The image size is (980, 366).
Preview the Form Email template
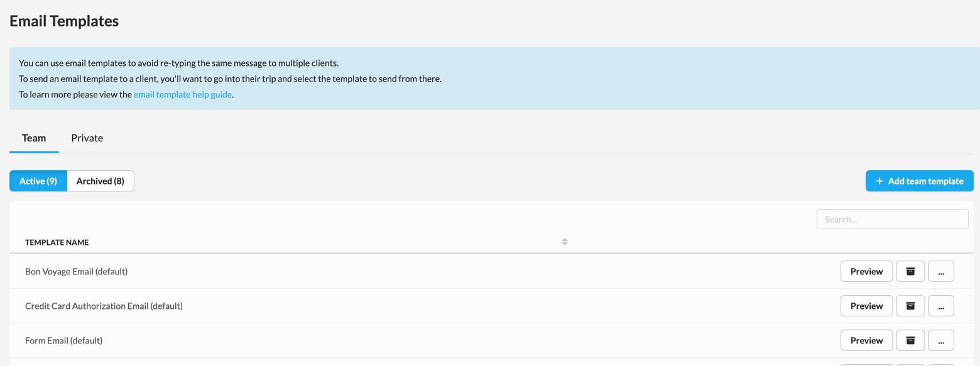click(866, 340)
